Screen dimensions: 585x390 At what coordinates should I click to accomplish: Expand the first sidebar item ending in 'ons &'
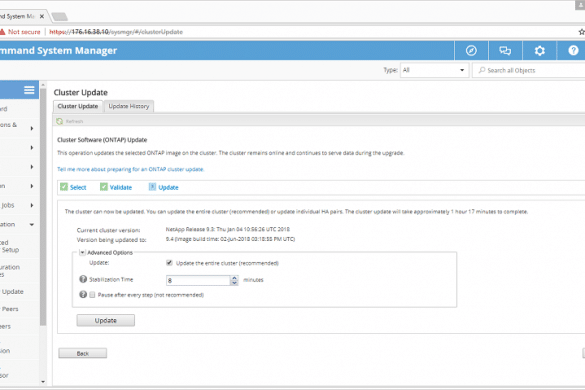(32, 128)
